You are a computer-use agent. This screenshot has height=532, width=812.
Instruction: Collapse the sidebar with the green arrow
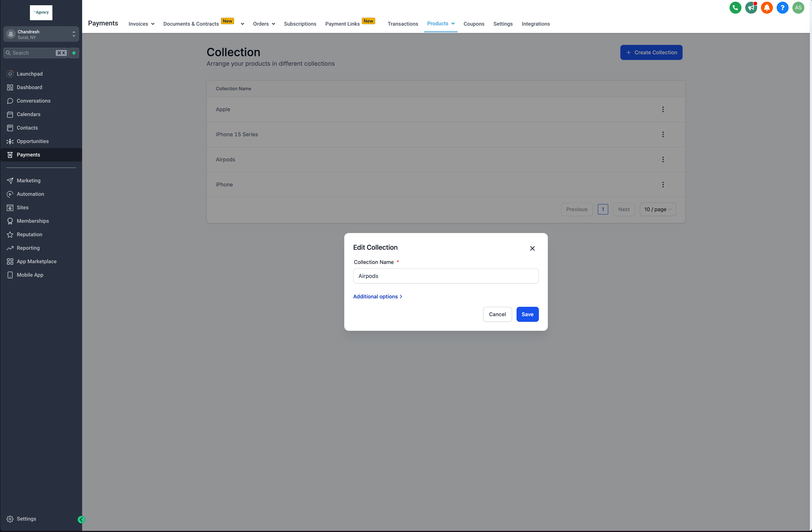point(81,519)
